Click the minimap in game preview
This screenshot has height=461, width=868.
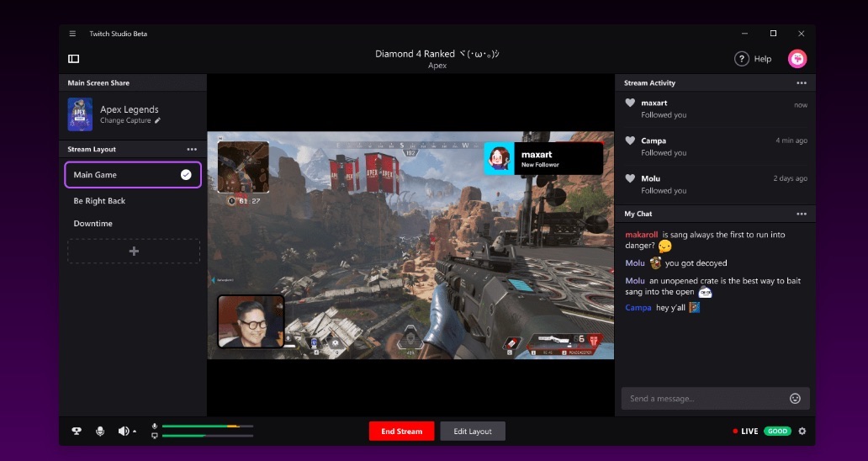(x=243, y=167)
